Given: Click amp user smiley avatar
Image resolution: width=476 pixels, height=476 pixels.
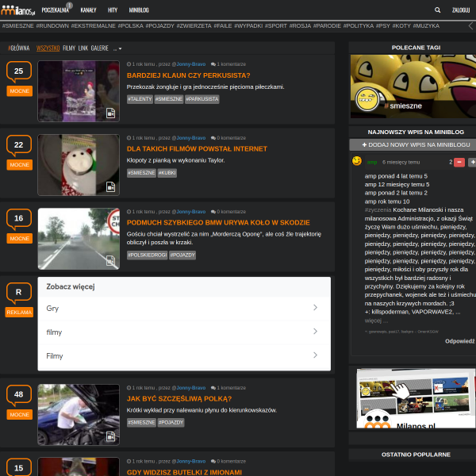Looking at the screenshot, I should click(357, 161).
